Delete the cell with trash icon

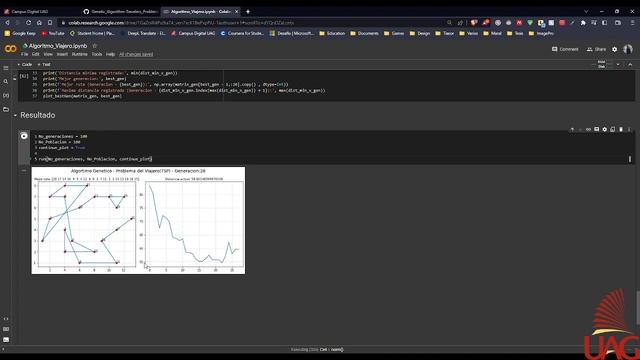[x=621, y=129]
